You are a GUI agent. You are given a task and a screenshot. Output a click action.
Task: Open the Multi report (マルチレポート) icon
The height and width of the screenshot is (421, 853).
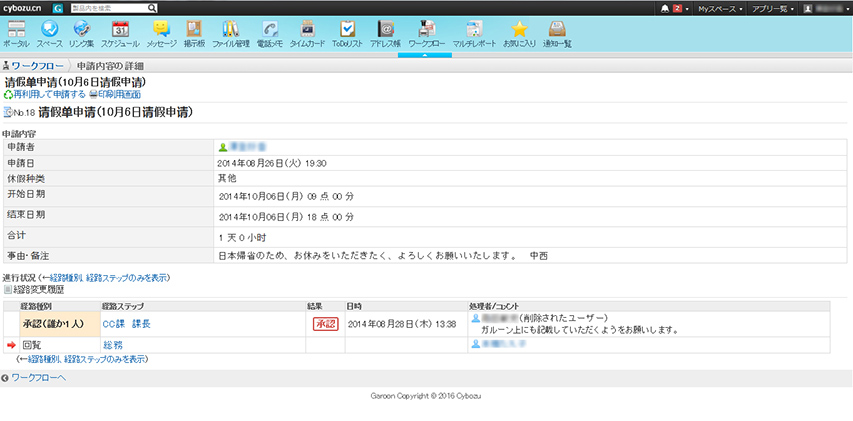(474, 29)
